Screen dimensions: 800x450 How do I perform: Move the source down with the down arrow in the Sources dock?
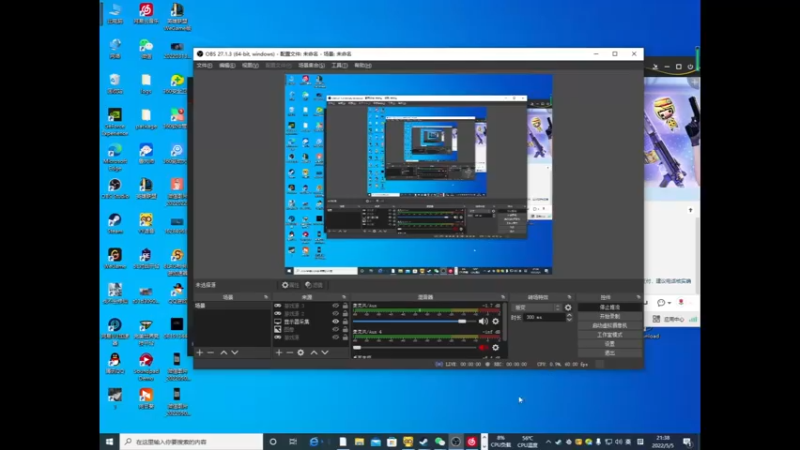coord(325,353)
